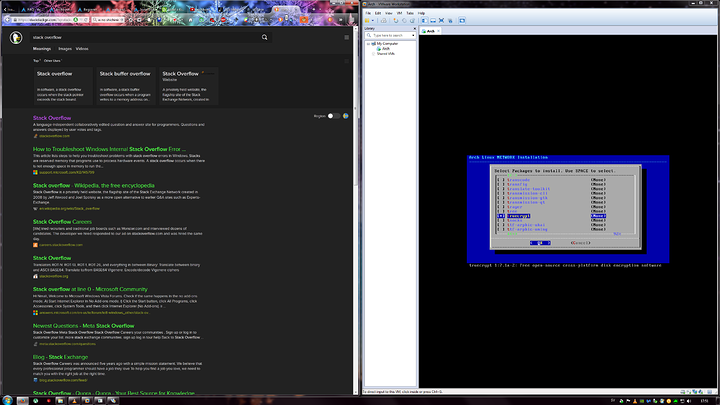Image resolution: width=720 pixels, height=405 pixels.
Task: Click browser toolbar home icon
Action: click(191, 20)
